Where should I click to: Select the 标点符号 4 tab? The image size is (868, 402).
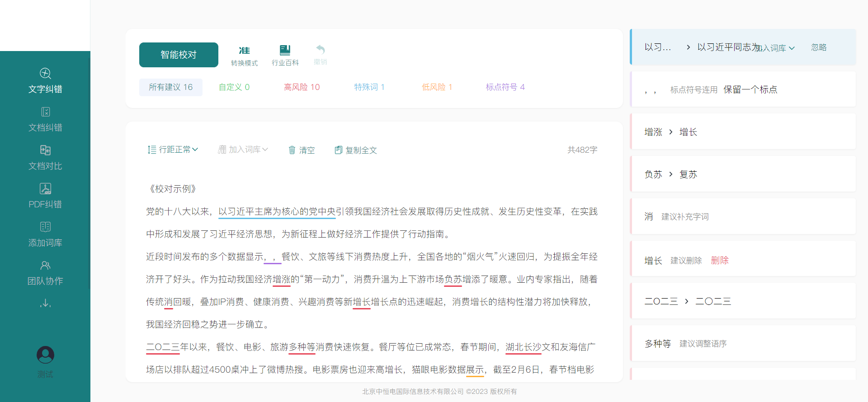(505, 87)
